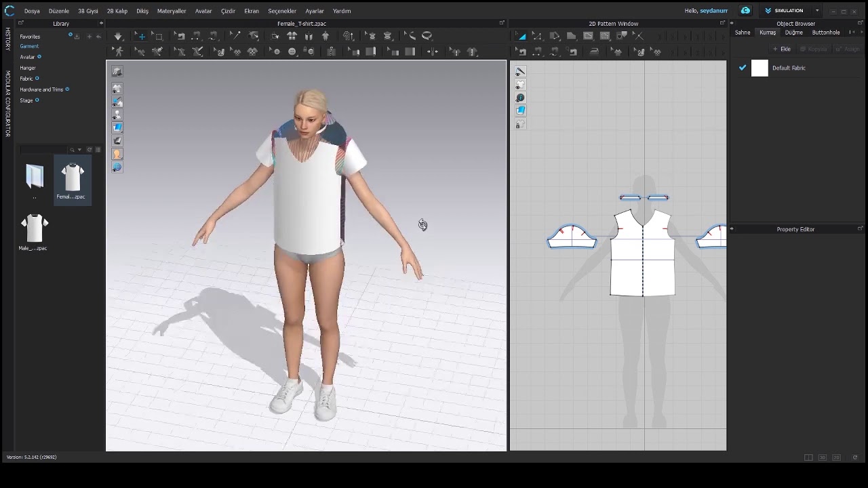Switch Library to list view icon
Viewport: 868px width, 488px height.
click(98, 150)
